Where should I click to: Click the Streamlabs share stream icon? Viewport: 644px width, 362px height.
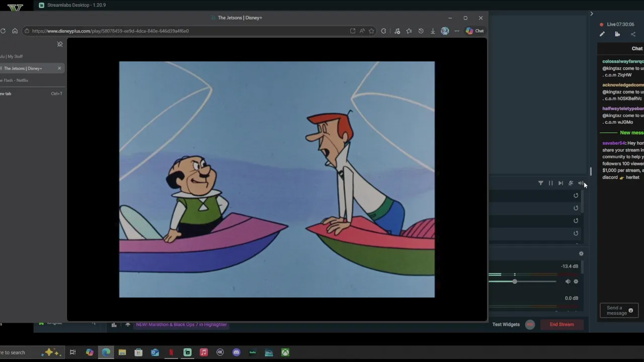pos(633,34)
